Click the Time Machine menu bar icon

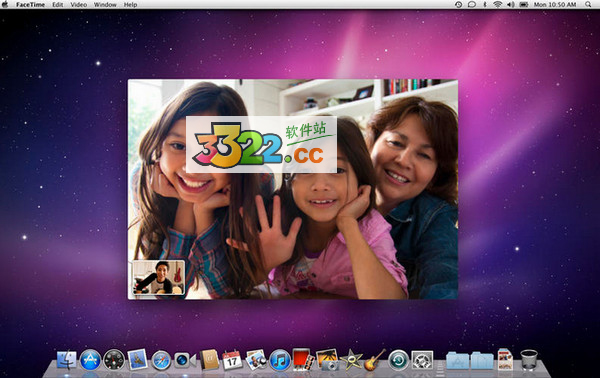pyautogui.click(x=458, y=5)
